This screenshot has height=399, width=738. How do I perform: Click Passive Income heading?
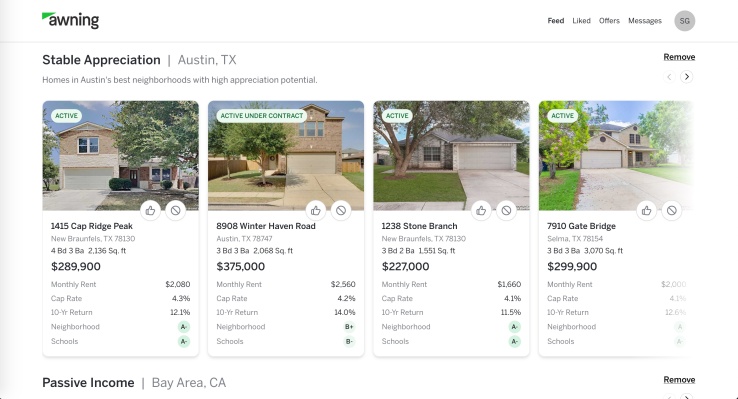(88, 383)
